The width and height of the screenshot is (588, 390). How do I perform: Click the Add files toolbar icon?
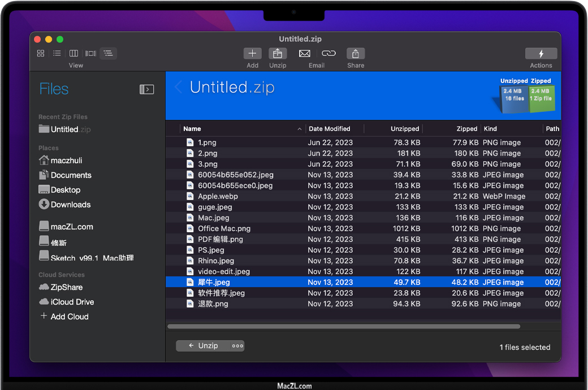[252, 54]
